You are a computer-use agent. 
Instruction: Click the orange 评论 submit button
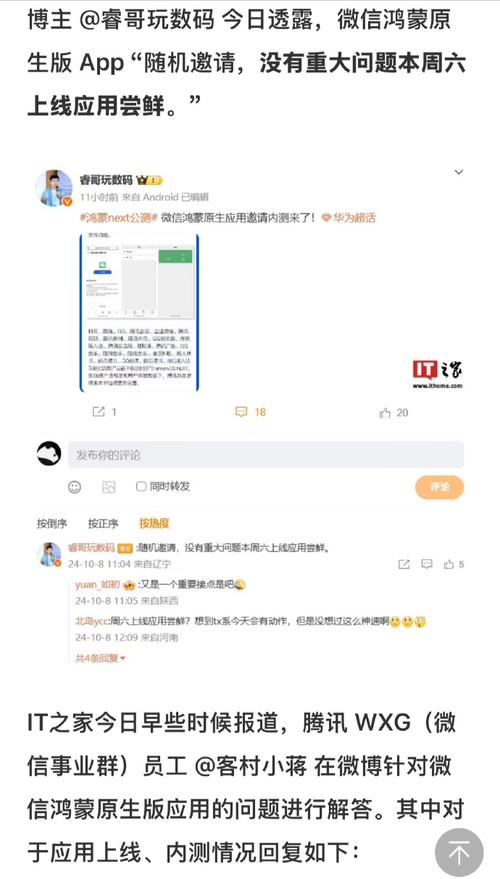(439, 487)
